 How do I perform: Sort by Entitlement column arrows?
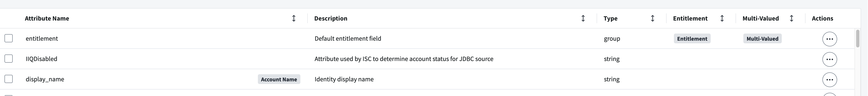pyautogui.click(x=722, y=19)
